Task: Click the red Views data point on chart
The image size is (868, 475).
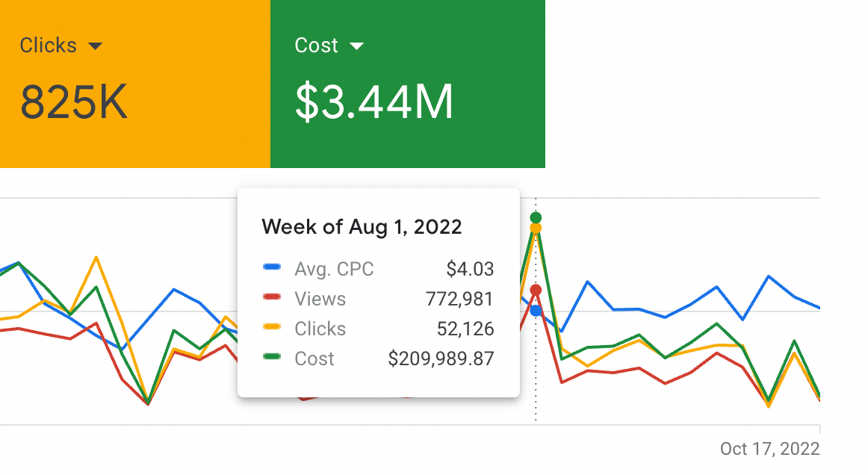Action: 536,290
